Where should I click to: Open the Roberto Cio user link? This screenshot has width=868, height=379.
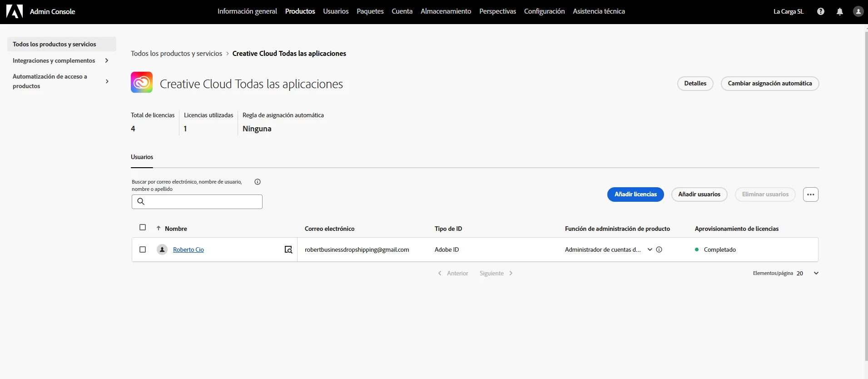tap(188, 249)
